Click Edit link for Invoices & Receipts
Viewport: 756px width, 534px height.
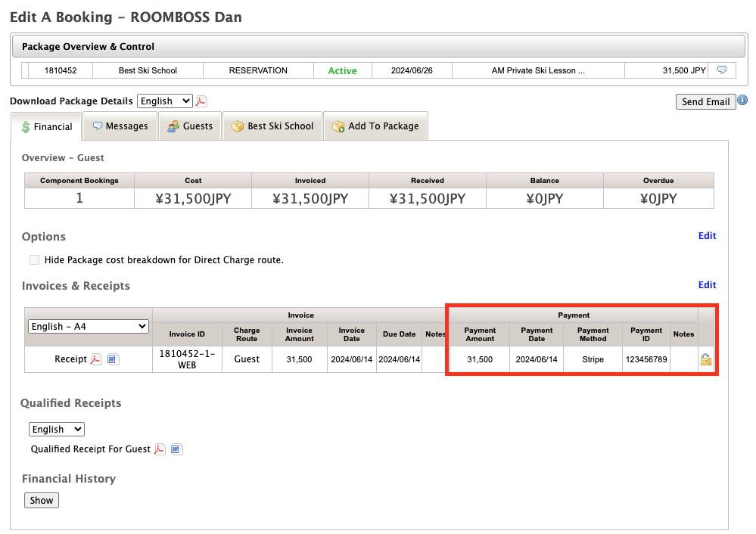707,285
